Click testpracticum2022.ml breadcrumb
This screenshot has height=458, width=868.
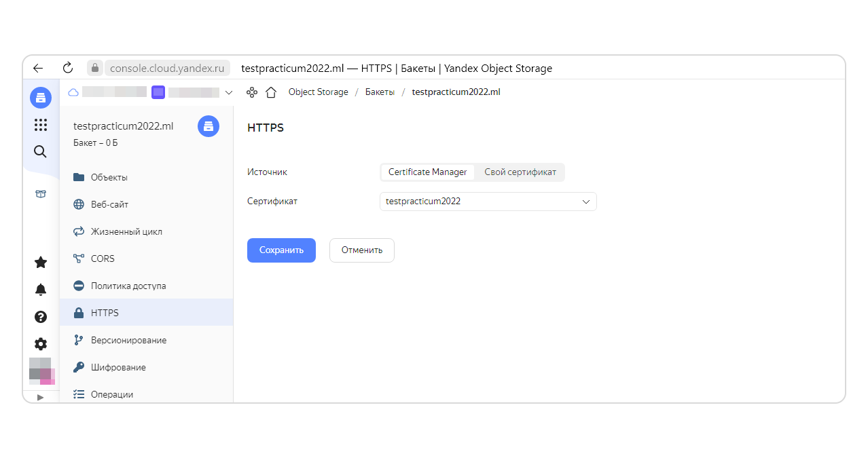(x=456, y=92)
